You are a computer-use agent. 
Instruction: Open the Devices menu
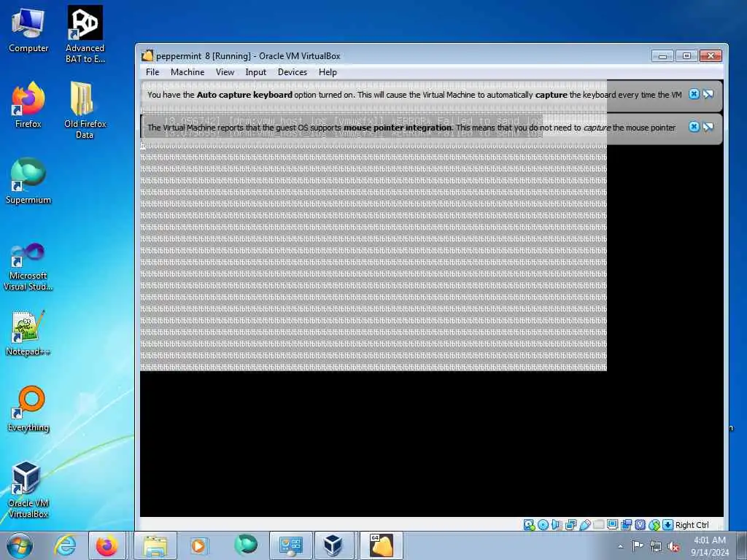pos(293,72)
